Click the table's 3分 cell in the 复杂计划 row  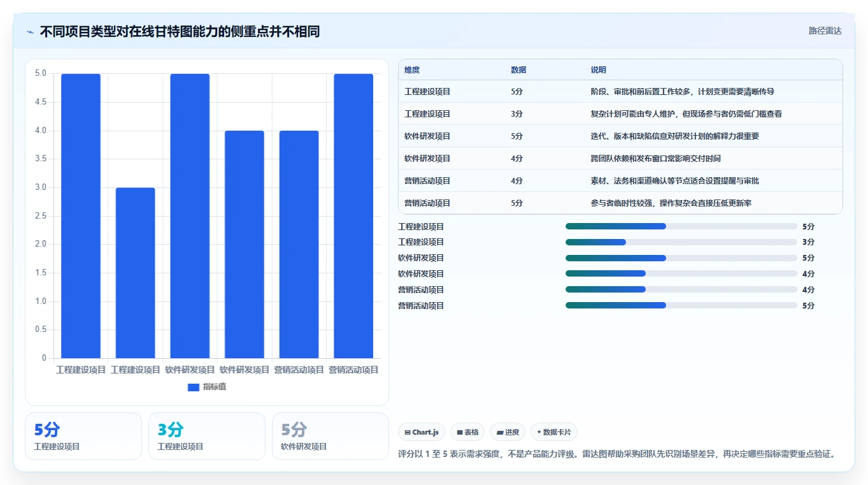[516, 114]
